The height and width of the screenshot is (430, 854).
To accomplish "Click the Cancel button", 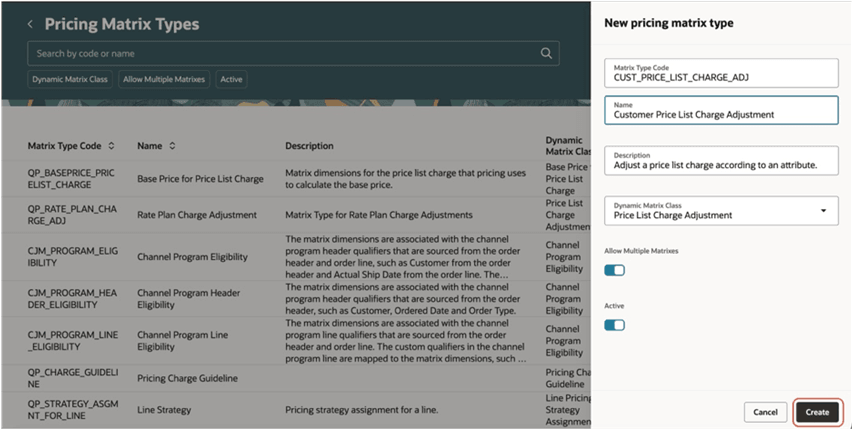I will tap(765, 412).
